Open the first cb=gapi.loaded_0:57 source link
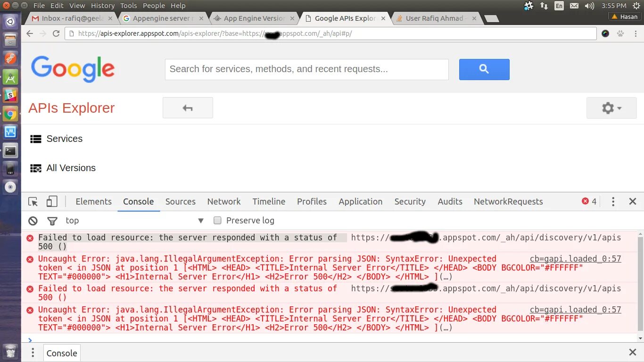The image size is (644, 362). (575, 259)
